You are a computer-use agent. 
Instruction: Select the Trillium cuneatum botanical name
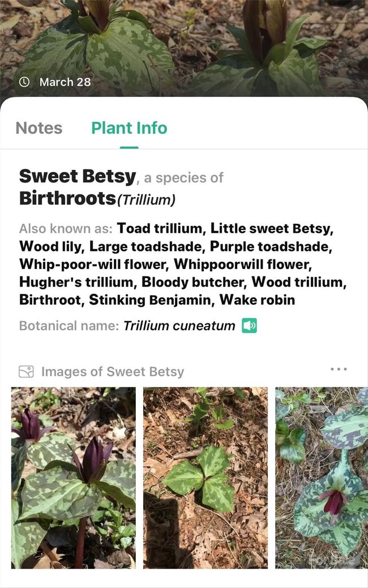[179, 326]
